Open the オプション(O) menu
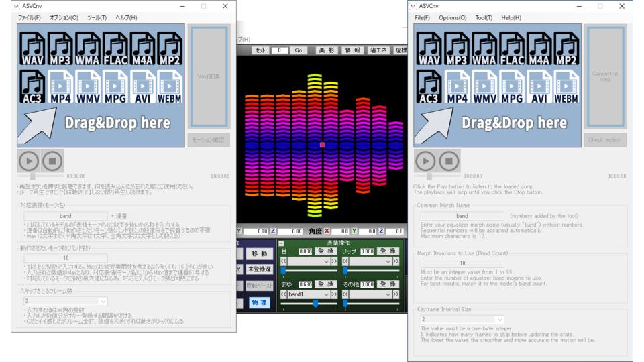This screenshot has width=644, height=362. [64, 17]
